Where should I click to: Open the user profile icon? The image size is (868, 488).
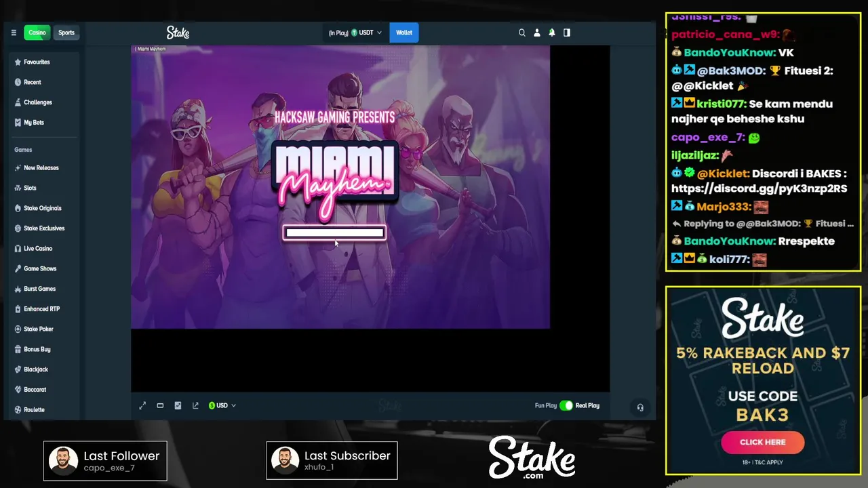tap(537, 33)
